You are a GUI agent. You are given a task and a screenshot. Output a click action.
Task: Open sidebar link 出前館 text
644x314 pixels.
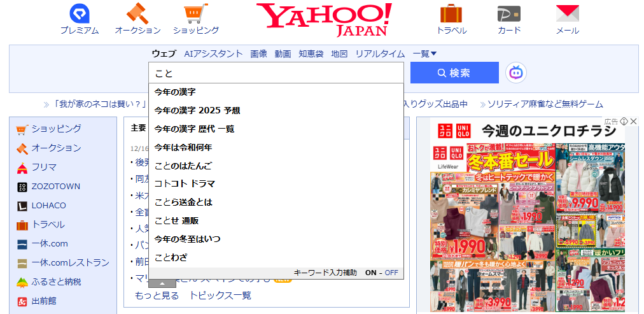click(x=44, y=301)
